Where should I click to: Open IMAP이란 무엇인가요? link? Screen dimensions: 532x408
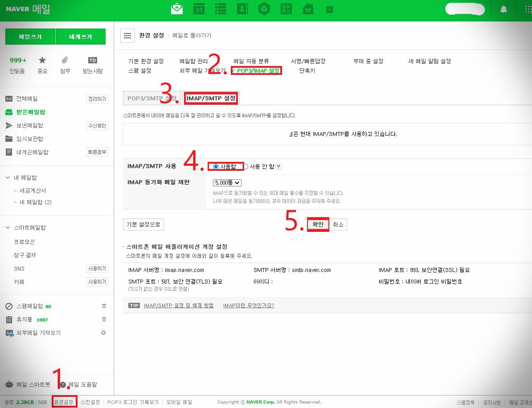coord(249,305)
